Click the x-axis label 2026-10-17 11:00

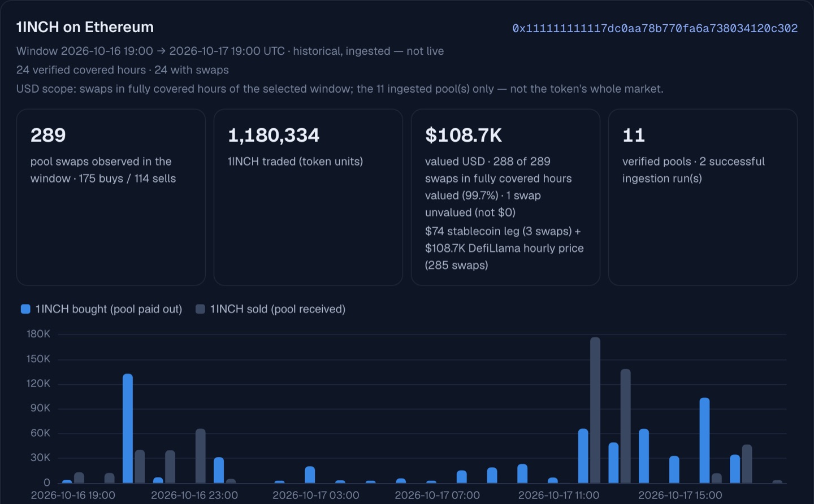558,495
